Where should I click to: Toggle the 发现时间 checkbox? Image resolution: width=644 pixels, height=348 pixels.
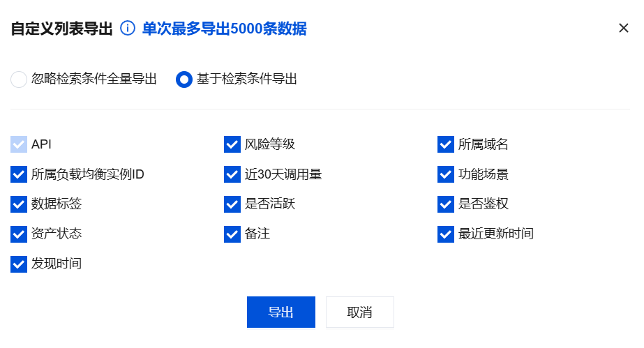19,264
